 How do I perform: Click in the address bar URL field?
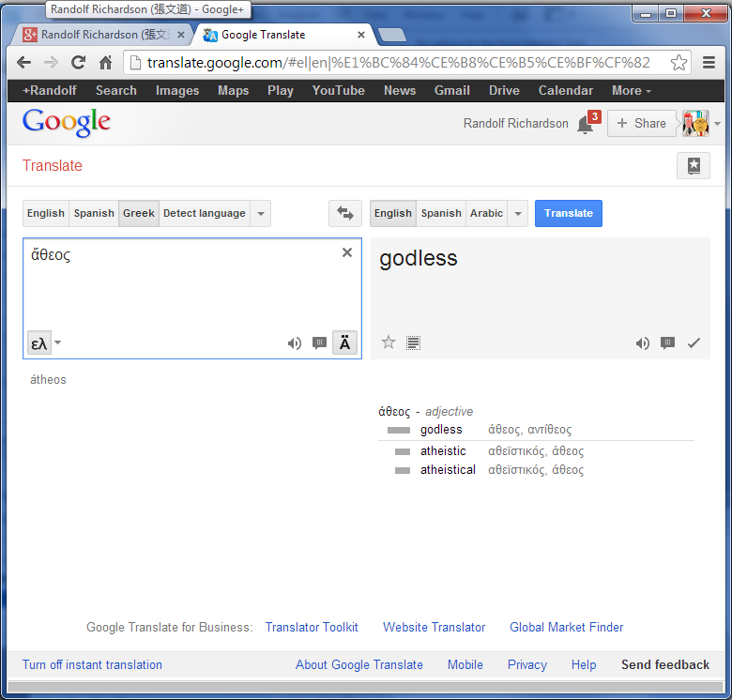pos(399,63)
